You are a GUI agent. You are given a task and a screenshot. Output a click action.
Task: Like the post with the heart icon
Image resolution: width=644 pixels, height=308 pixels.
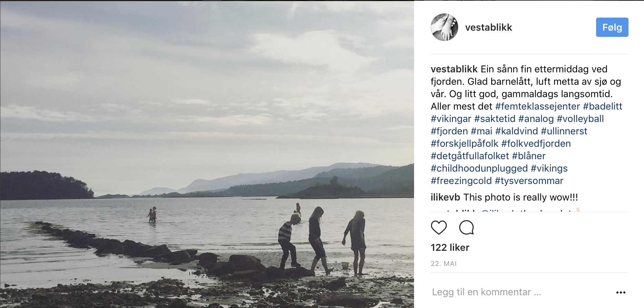point(439,227)
